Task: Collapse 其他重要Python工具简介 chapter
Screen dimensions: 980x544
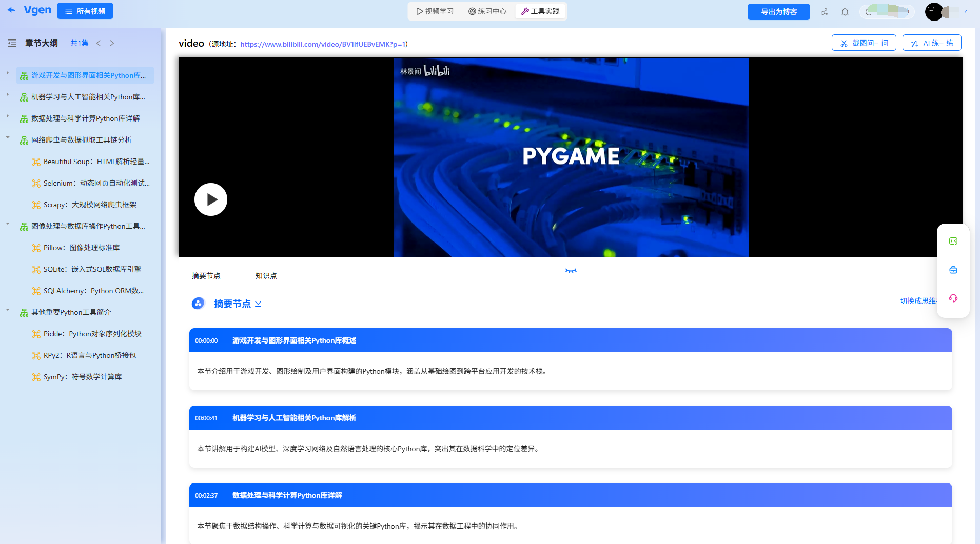Action: (x=7, y=310)
